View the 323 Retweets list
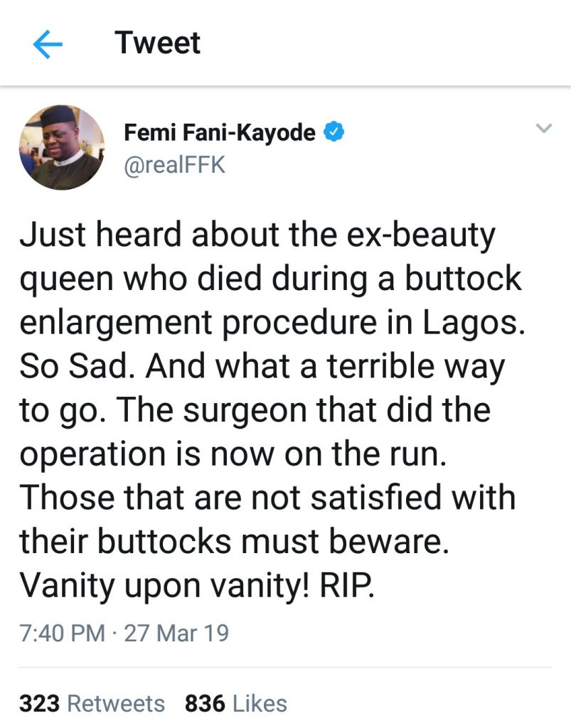571x728 pixels. click(92, 704)
